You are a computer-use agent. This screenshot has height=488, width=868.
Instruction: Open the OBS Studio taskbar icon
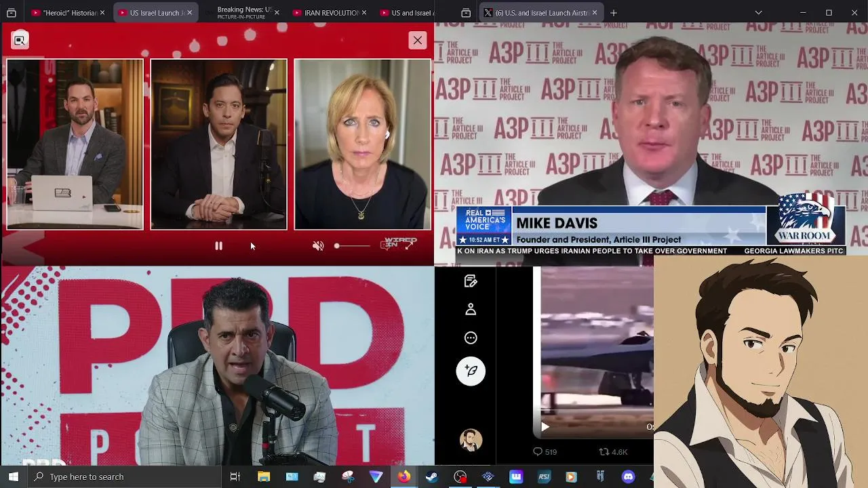pyautogui.click(x=460, y=476)
